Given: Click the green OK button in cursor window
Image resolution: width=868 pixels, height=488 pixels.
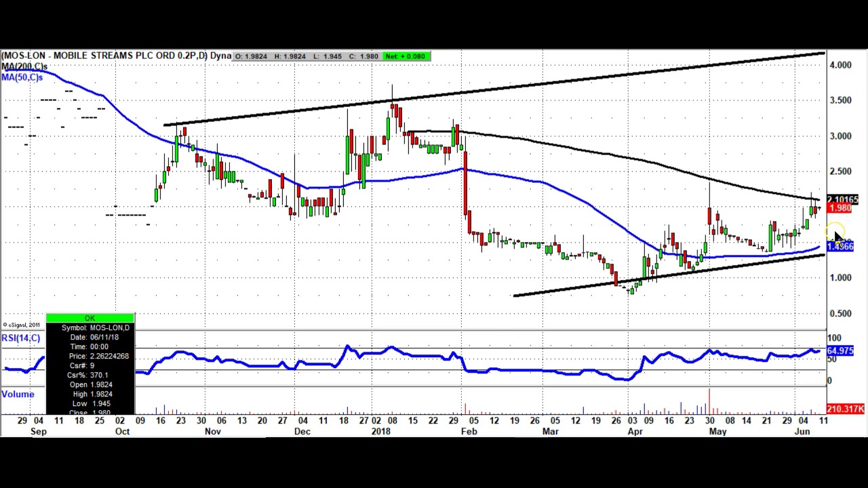Looking at the screenshot, I should [x=90, y=318].
